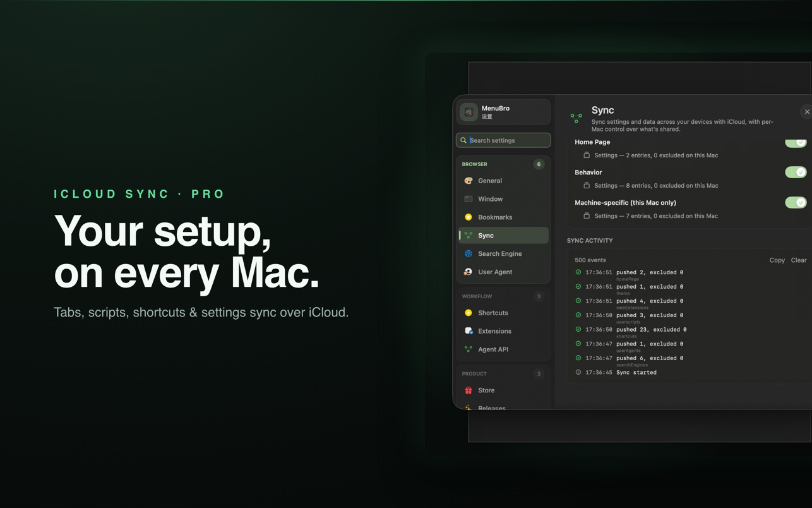Image resolution: width=812 pixels, height=508 pixels.
Task: Click the Home Page settings entries icon
Action: click(x=587, y=155)
